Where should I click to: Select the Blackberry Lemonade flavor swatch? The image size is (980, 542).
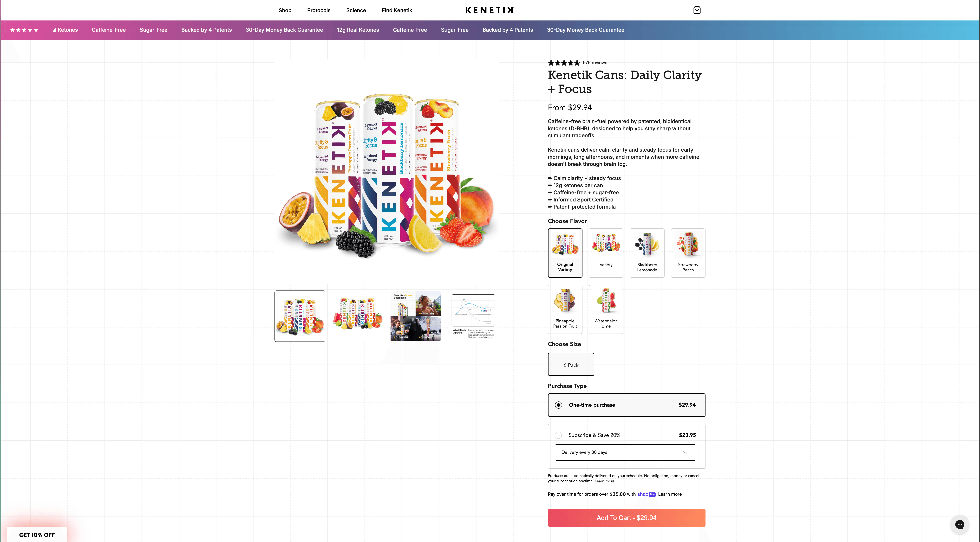647,253
